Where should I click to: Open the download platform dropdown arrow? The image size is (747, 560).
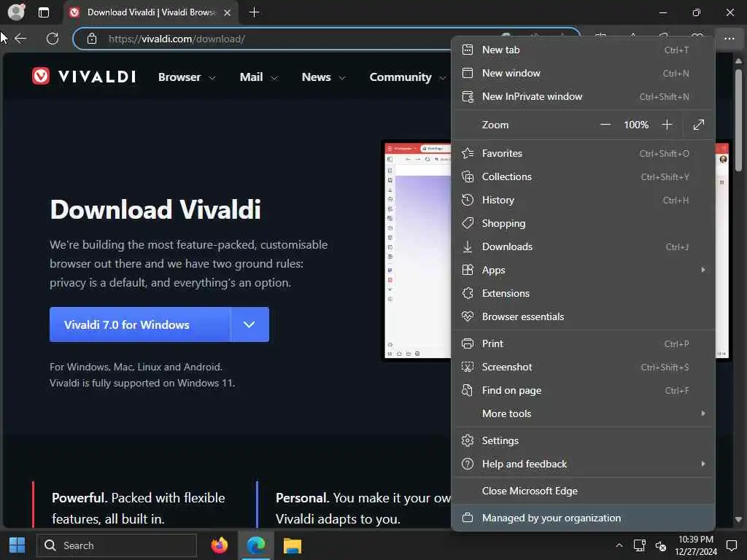coord(249,324)
